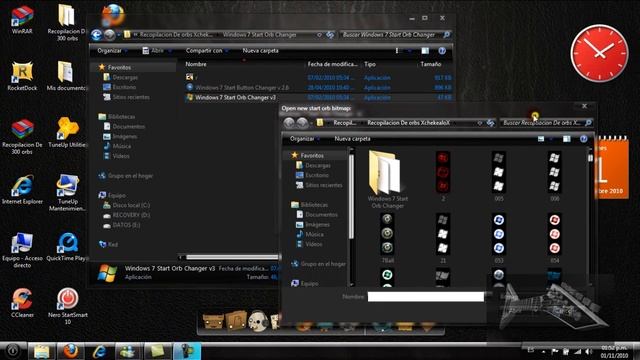Refresh the Explorer window address bar

[x=330, y=35]
